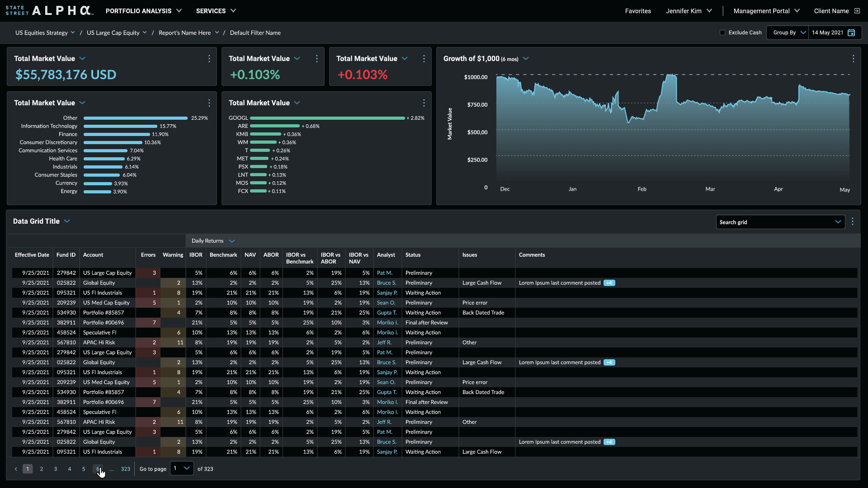Click the +4 comments badge in second row
The width and height of the screenshot is (868, 488).
click(x=609, y=283)
